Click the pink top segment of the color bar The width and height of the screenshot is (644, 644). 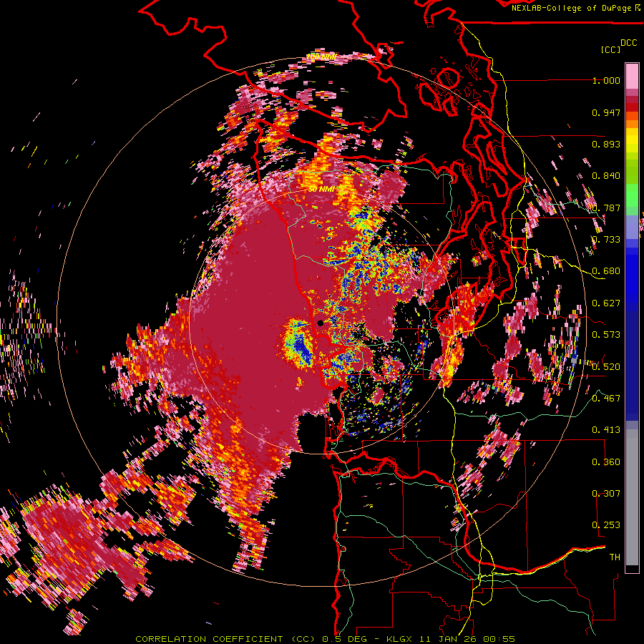click(x=632, y=76)
